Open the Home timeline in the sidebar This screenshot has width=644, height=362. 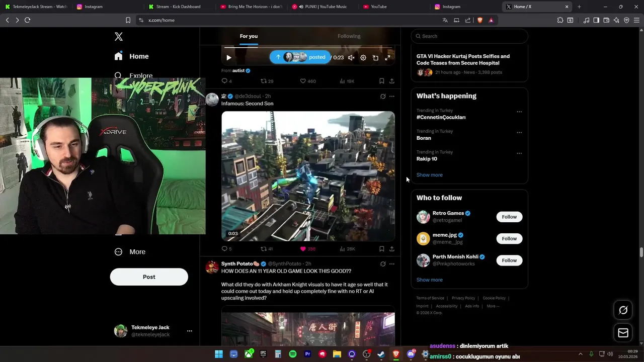pyautogui.click(x=132, y=56)
